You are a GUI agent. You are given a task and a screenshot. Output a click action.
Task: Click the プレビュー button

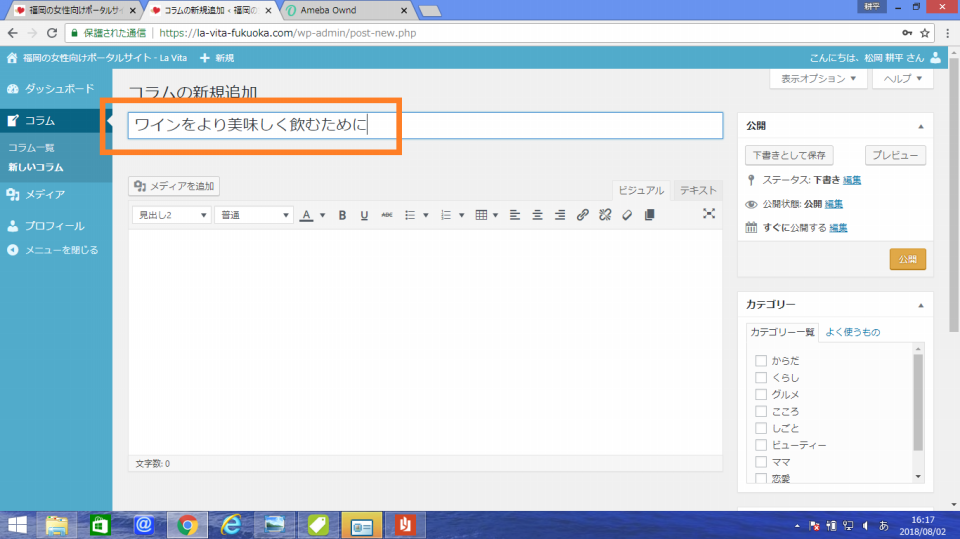895,155
